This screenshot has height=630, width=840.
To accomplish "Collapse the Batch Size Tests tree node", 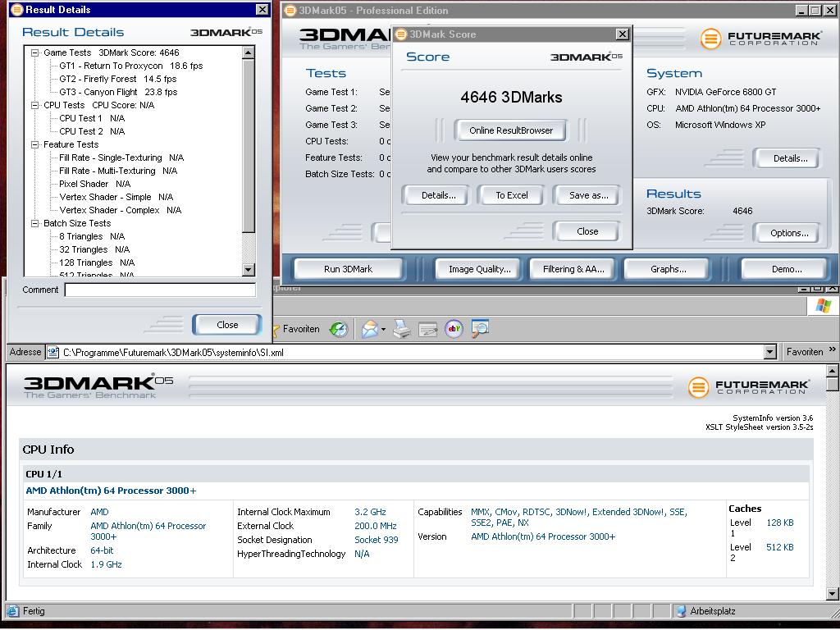I will tap(34, 223).
